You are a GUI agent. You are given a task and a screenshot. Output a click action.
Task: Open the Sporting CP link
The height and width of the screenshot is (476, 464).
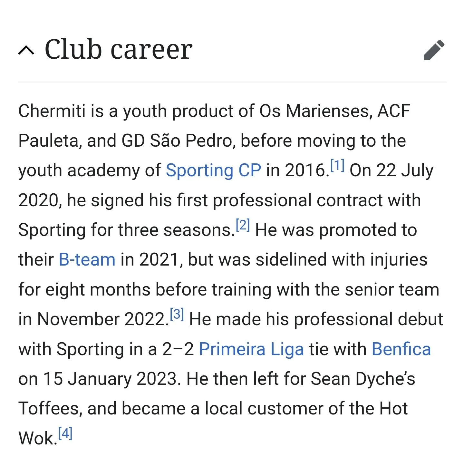[213, 170]
